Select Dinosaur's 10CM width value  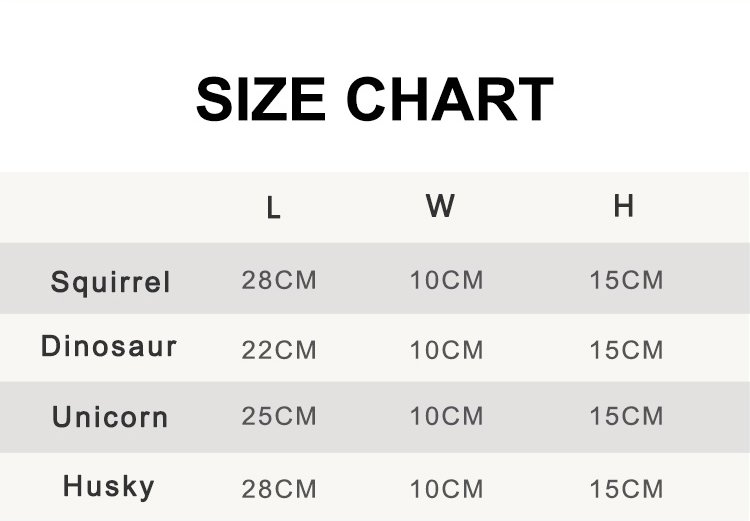click(x=447, y=351)
